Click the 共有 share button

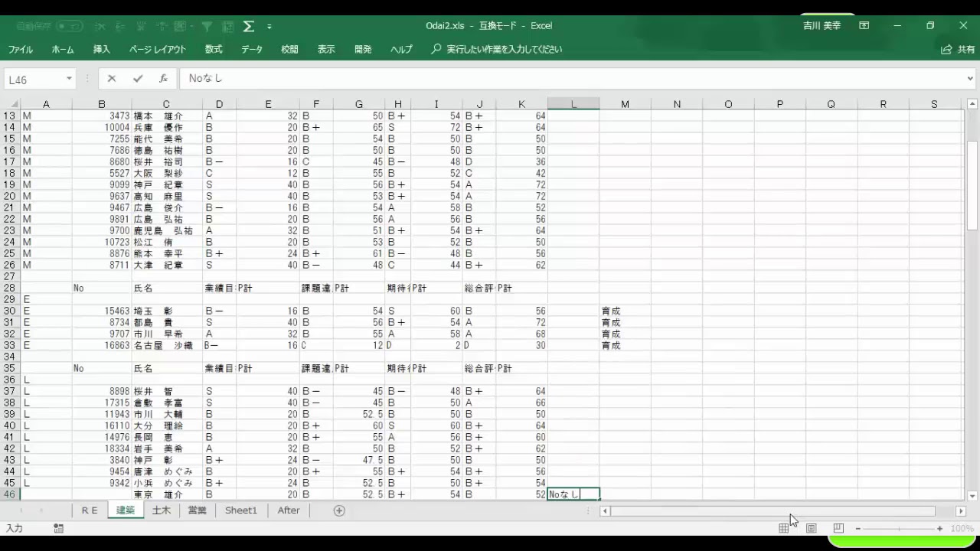(x=959, y=49)
